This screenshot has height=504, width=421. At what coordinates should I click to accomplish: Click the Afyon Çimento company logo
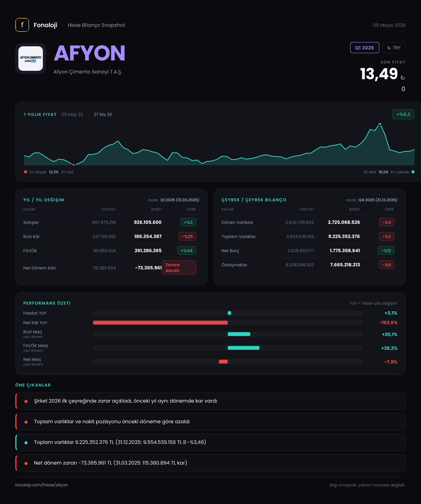(31, 59)
